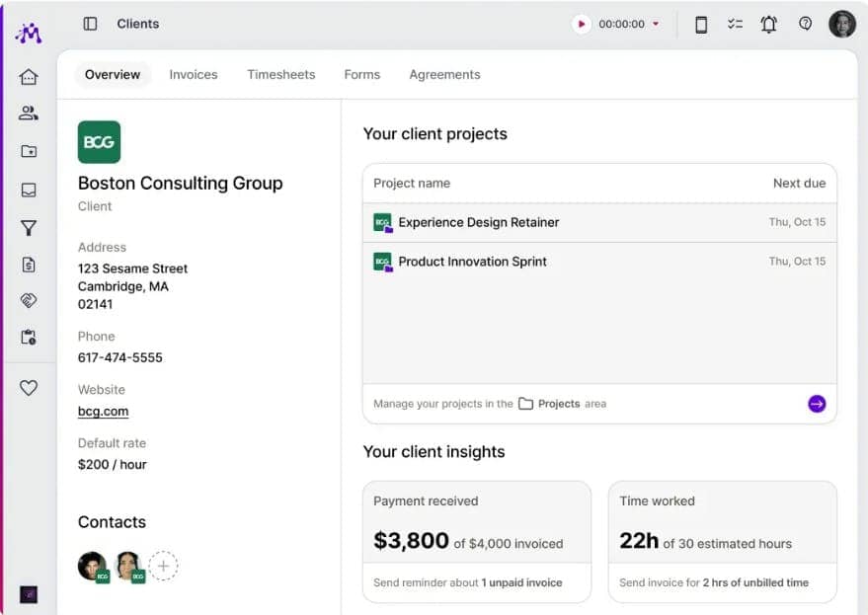Click the Project name column header
This screenshot has height=615, width=868.
pyautogui.click(x=412, y=184)
